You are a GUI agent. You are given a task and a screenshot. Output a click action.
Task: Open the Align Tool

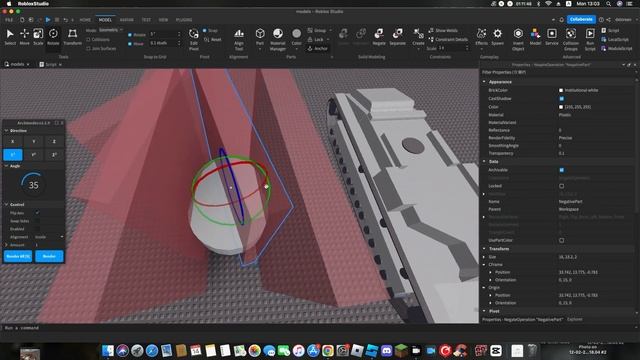(x=239, y=39)
